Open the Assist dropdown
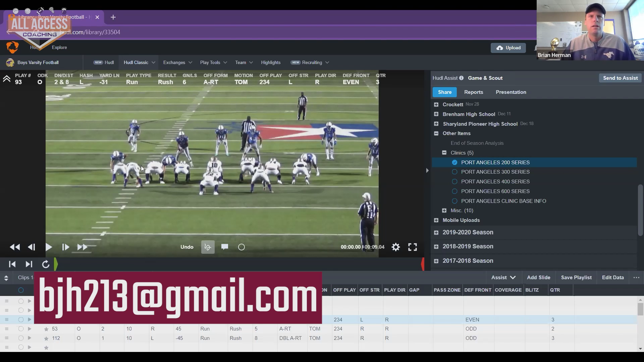The image size is (644, 362). [x=503, y=278]
